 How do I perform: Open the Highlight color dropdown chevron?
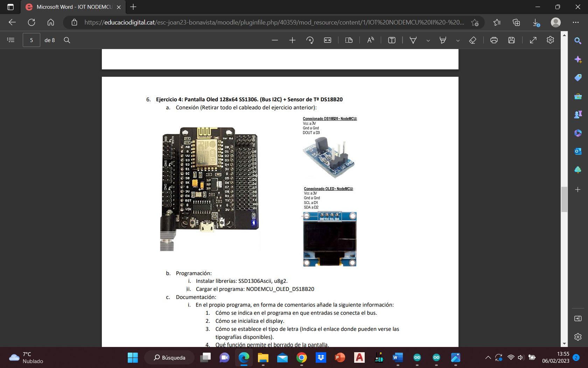[x=458, y=40]
